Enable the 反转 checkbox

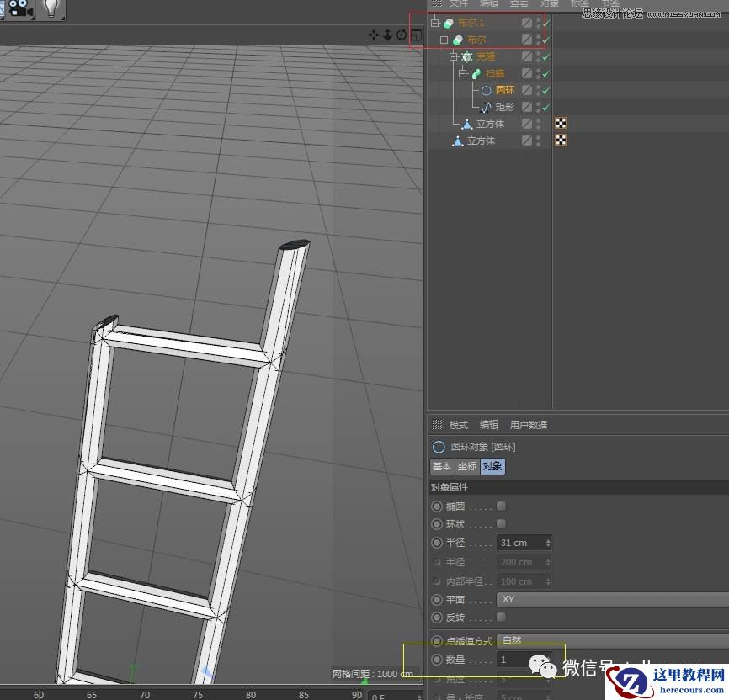pos(502,618)
